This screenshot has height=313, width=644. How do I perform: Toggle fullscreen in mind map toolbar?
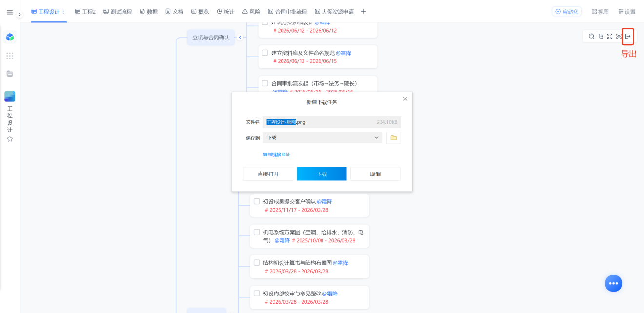[610, 36]
